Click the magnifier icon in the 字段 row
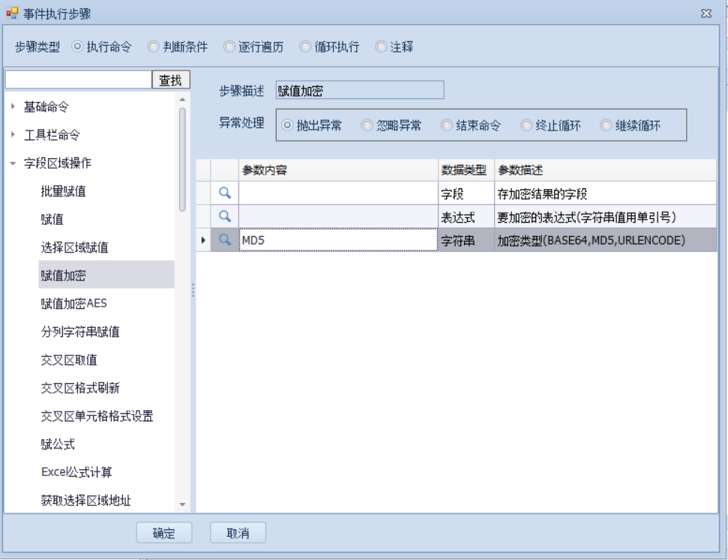728x560 pixels. click(x=224, y=193)
